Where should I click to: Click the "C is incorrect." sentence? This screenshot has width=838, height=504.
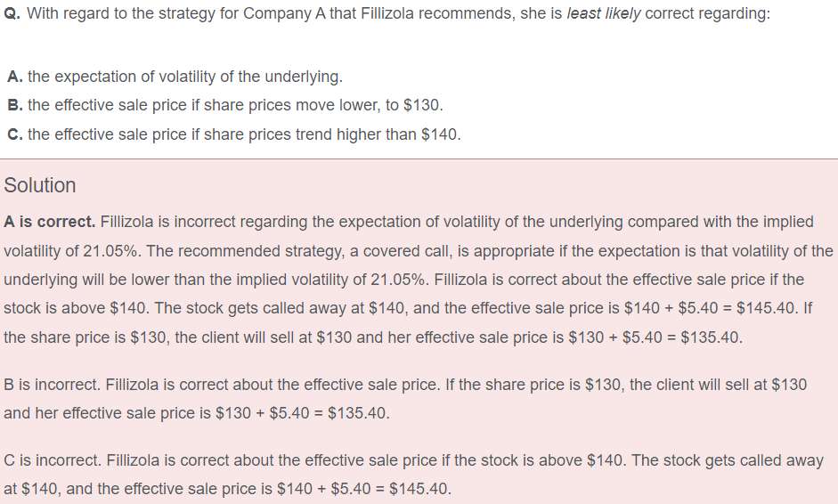tap(53, 460)
